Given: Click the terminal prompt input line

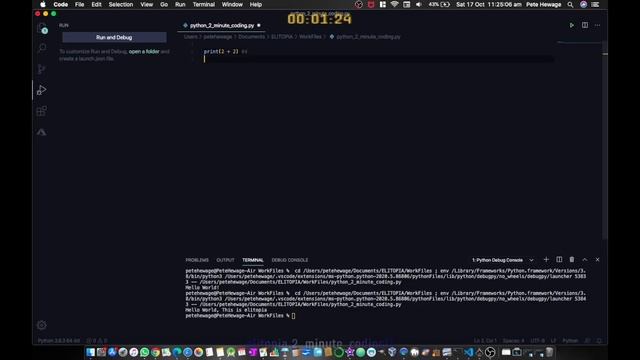Looking at the screenshot, I should pos(240,316).
